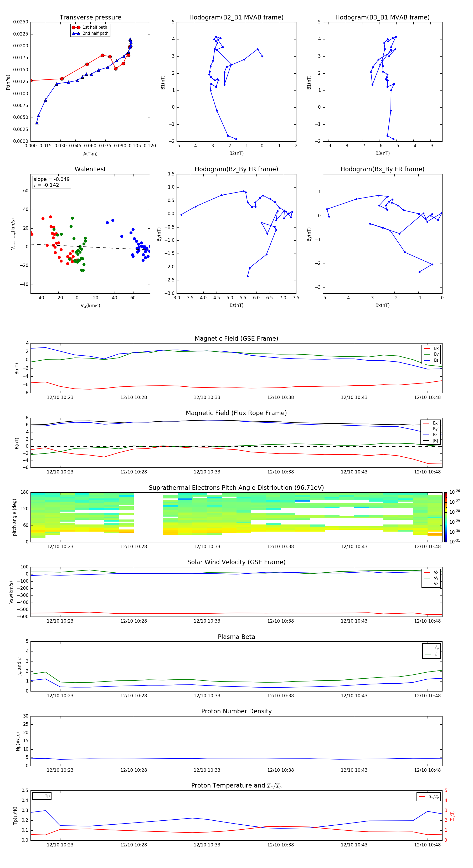Click the 'B3(nT)' x-axis label
The height and width of the screenshot is (868, 473).
[x=382, y=153]
